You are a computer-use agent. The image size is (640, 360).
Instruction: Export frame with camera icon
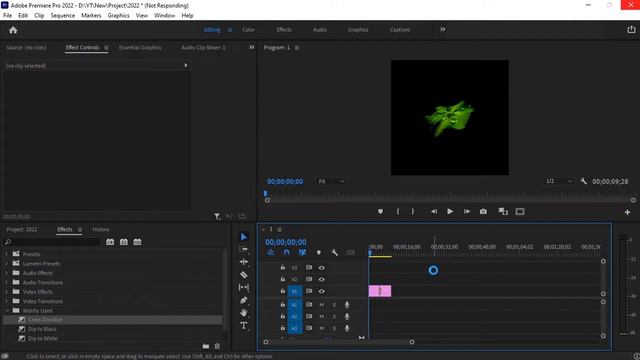[x=483, y=211]
